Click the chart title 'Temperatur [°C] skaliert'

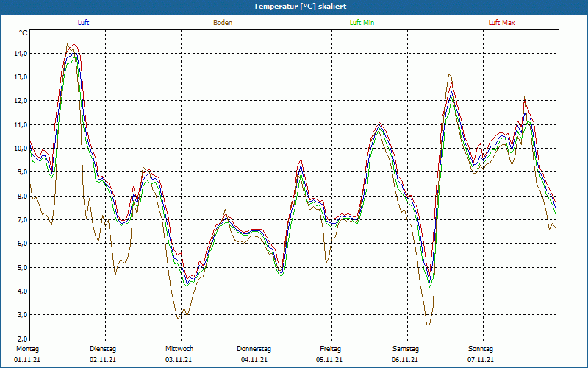pyautogui.click(x=300, y=7)
